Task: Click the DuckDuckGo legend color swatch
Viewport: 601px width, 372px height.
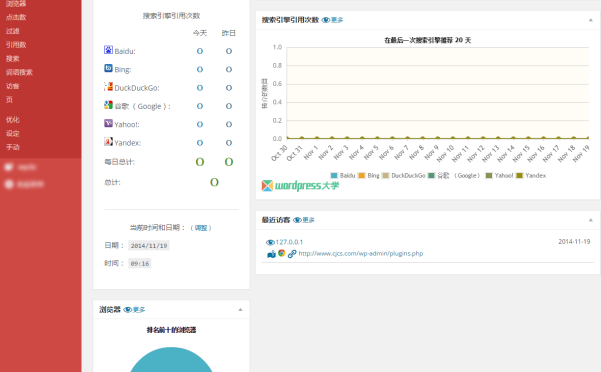Action: (386, 175)
